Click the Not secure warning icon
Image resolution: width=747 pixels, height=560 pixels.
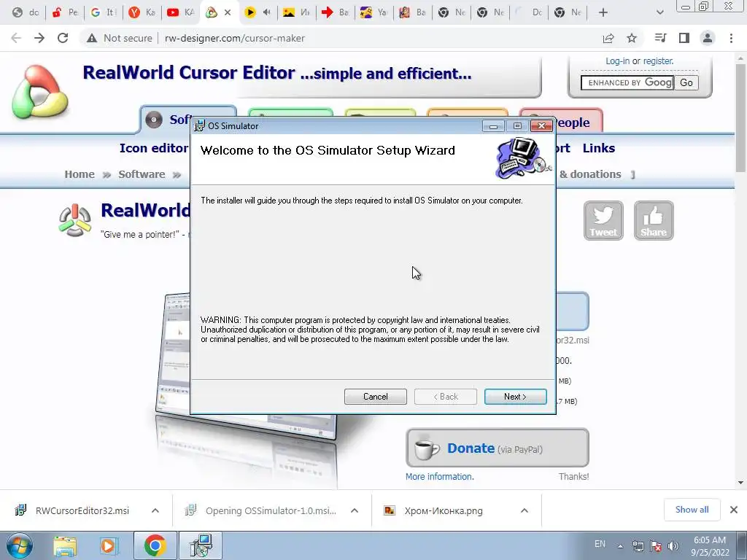point(92,38)
